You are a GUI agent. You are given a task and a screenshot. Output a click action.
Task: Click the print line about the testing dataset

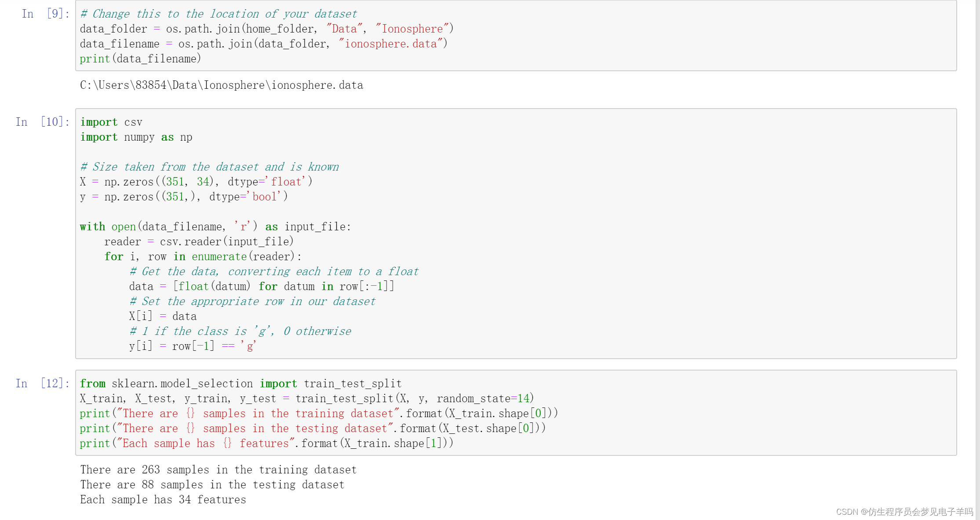(x=313, y=428)
